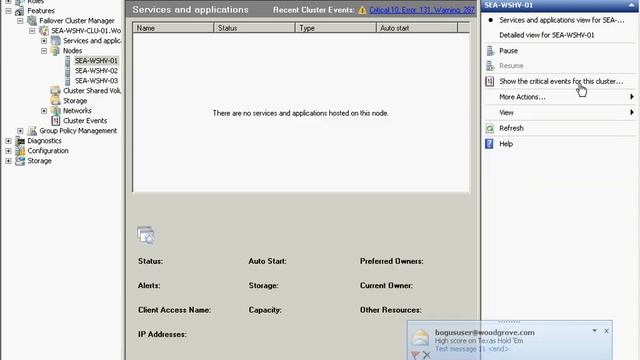Click the Services and applications tree icon

pyautogui.click(x=56, y=41)
